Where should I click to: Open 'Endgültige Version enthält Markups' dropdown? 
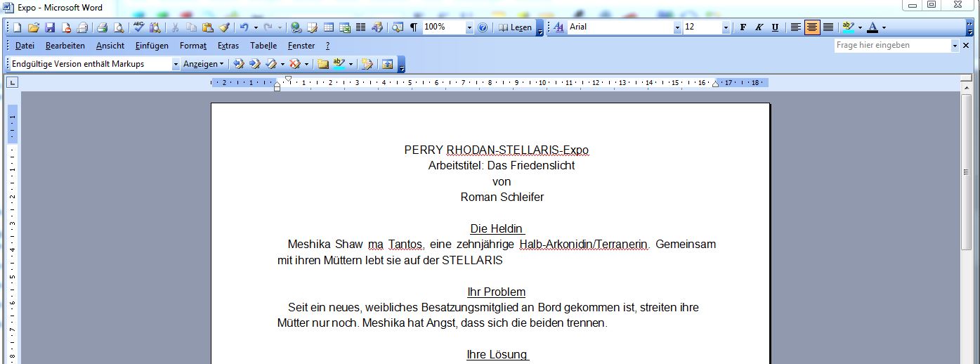(x=176, y=64)
